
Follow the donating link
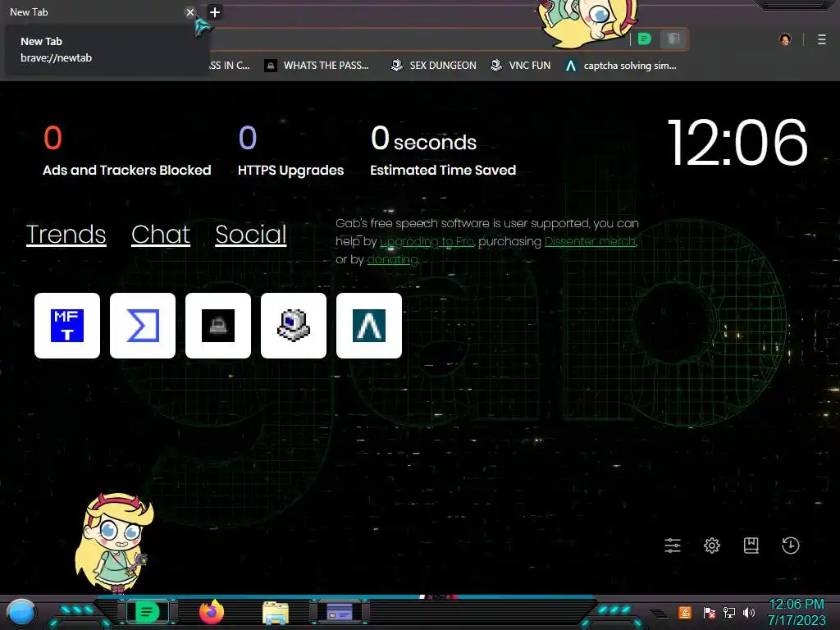point(392,260)
